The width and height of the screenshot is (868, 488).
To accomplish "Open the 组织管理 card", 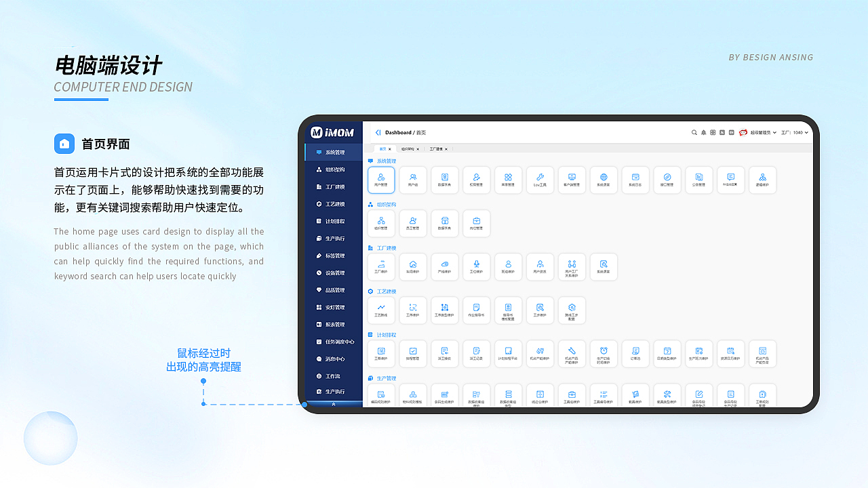I will [x=381, y=224].
